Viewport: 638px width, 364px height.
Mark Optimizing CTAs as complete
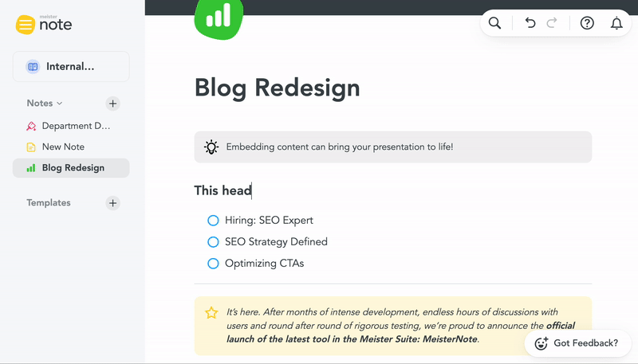tap(213, 264)
